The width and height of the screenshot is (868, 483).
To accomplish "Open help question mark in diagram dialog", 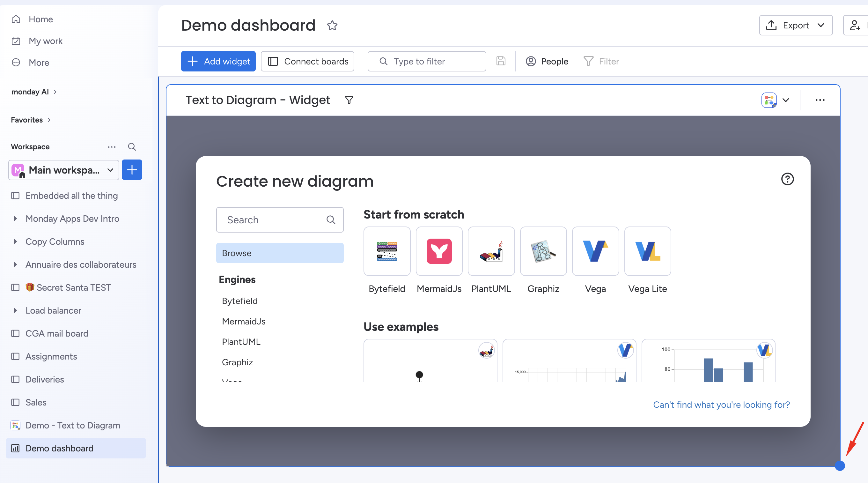I will point(787,179).
